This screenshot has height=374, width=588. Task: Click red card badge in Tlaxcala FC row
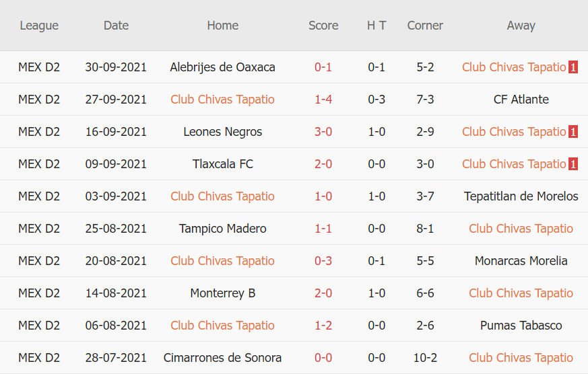pos(573,164)
